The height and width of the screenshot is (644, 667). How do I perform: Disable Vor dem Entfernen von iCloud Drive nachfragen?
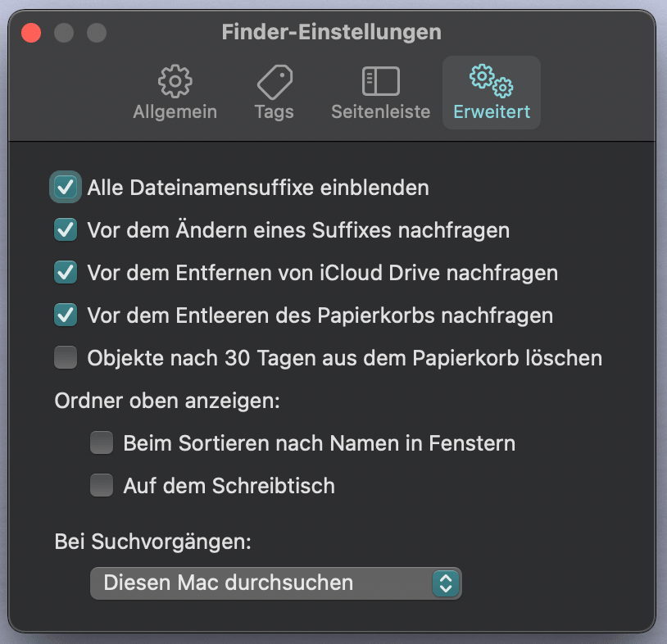point(66,272)
